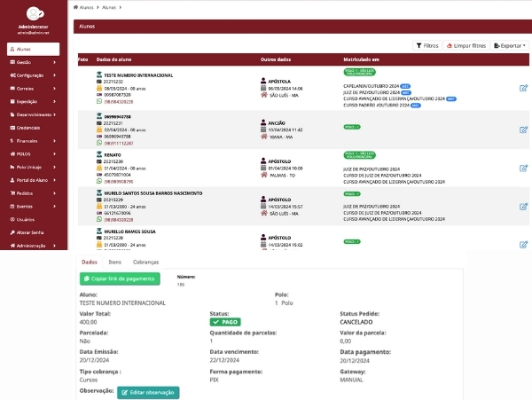Click the Financeiro dollar icon
This screenshot has height=400, width=532.
[x=12, y=140]
